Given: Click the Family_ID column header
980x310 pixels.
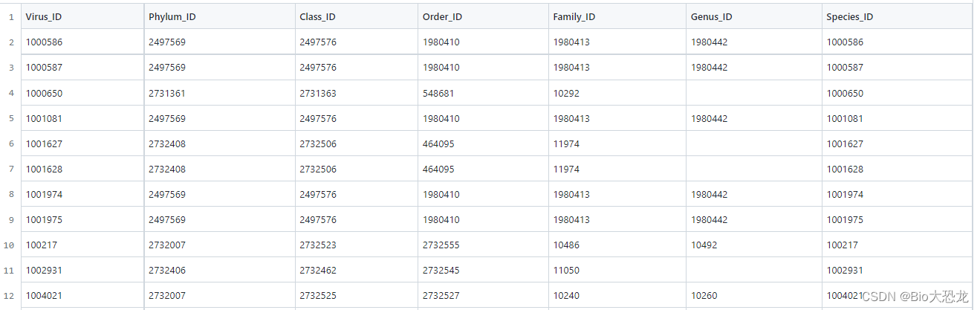Looking at the screenshot, I should pyautogui.click(x=617, y=16).
